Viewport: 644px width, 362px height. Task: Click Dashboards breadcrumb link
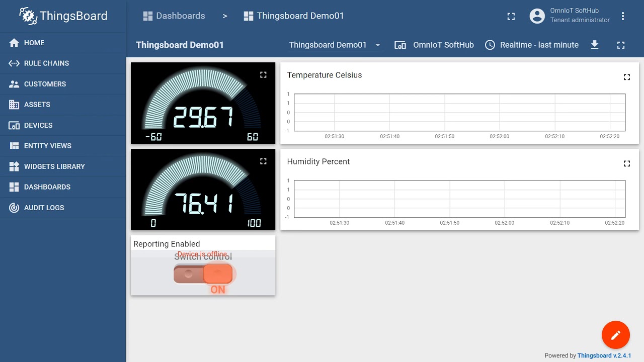174,16
